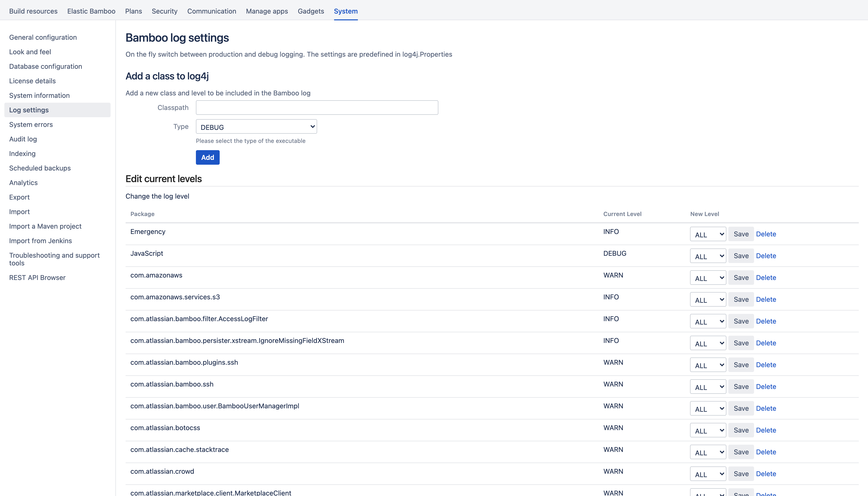
Task: Delete the Emergency log package
Action: (x=766, y=234)
